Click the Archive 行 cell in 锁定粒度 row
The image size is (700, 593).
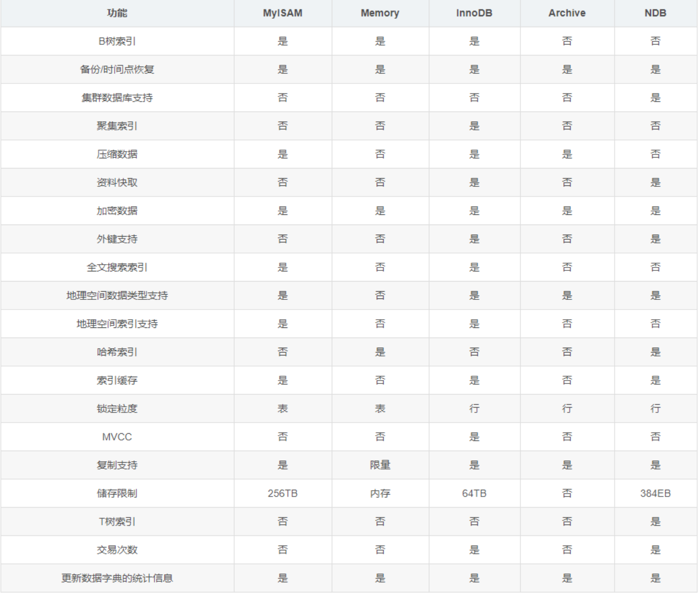tap(567, 409)
